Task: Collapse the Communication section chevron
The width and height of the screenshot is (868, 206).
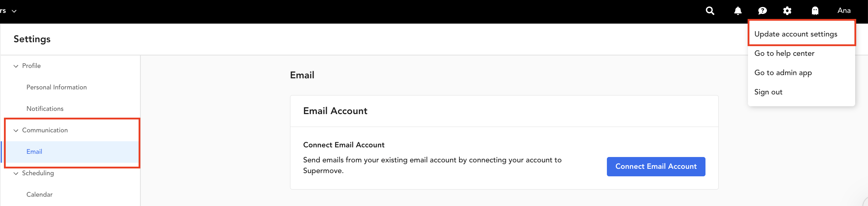Action: pyautogui.click(x=16, y=131)
